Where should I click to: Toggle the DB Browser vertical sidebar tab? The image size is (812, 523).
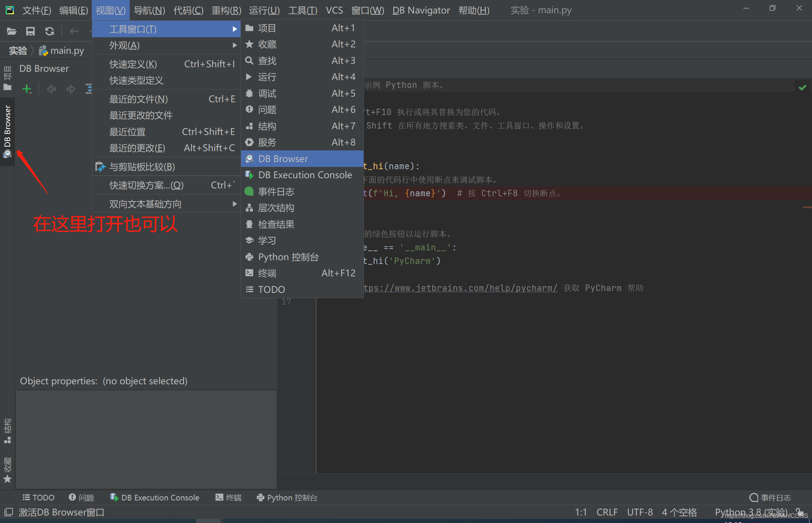tap(7, 131)
